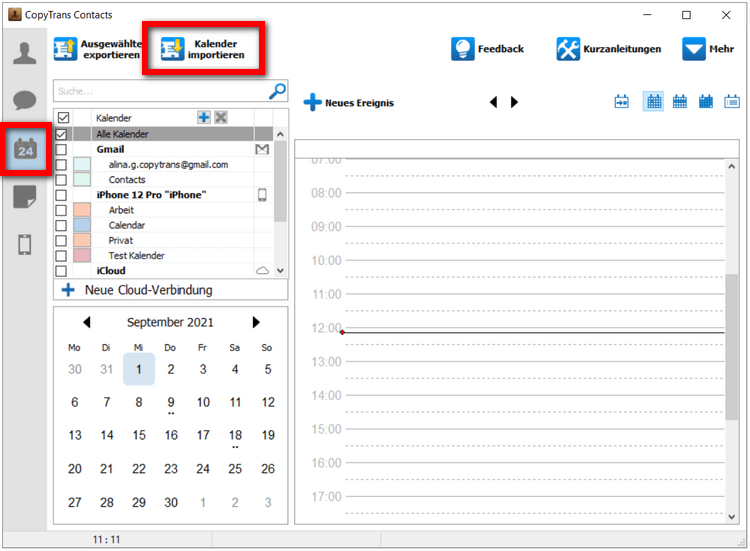Screen dimensions: 750x551
Task: Toggle the Kalender header checkbox
Action: pyautogui.click(x=63, y=118)
